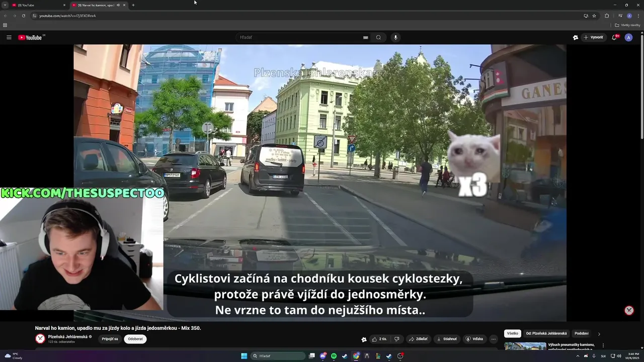Select the Všetko filter chip
This screenshot has width=644, height=362.
pos(512,333)
